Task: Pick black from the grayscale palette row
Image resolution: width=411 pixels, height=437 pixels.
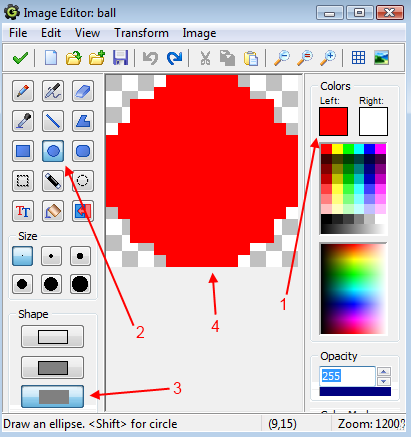Action: click(x=326, y=219)
